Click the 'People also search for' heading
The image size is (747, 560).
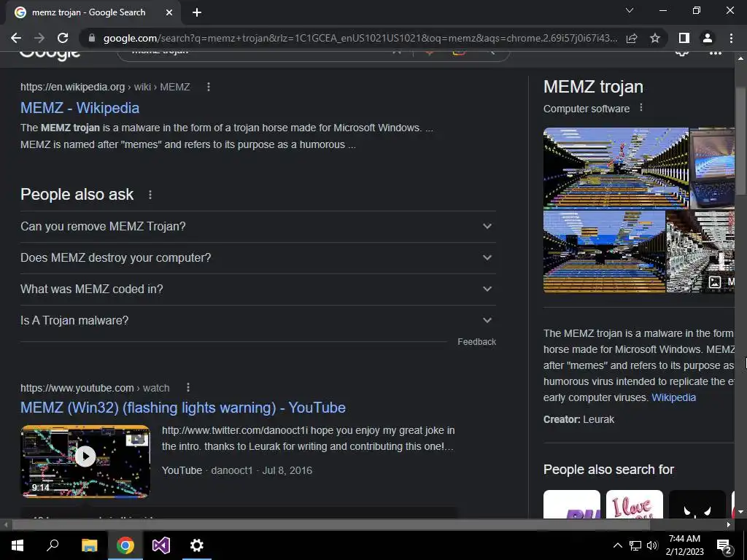[x=608, y=470]
